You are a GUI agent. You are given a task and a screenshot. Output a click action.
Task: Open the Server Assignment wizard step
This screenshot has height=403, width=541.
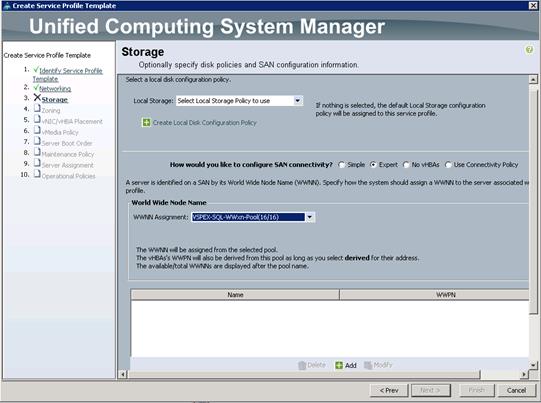click(68, 165)
